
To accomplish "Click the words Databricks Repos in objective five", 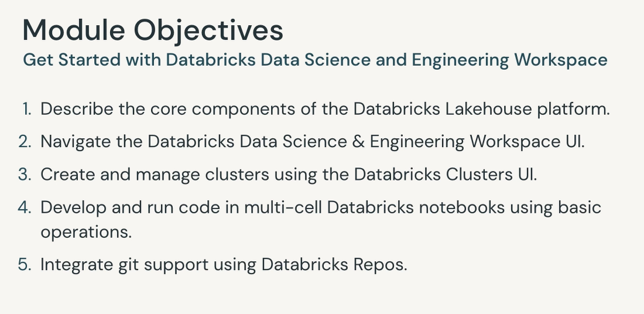I will point(334,265).
